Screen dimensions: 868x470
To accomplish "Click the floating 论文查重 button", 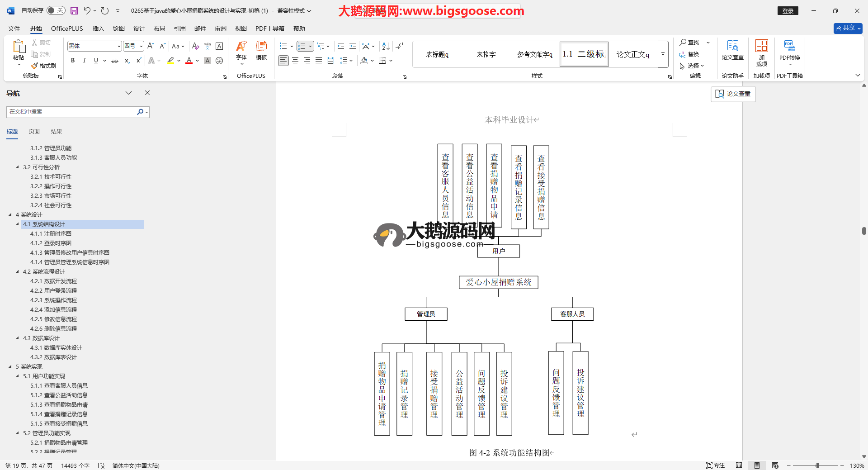I will 733,94.
